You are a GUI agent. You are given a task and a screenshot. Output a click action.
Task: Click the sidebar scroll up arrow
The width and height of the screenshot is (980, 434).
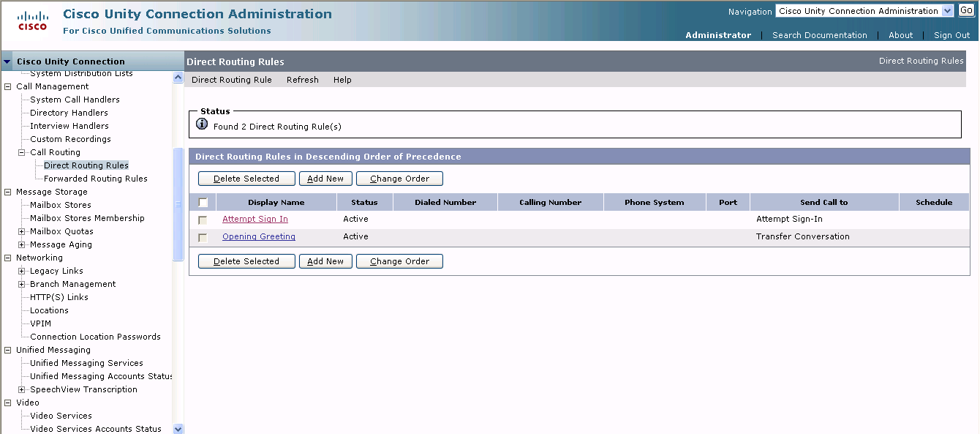[x=178, y=76]
